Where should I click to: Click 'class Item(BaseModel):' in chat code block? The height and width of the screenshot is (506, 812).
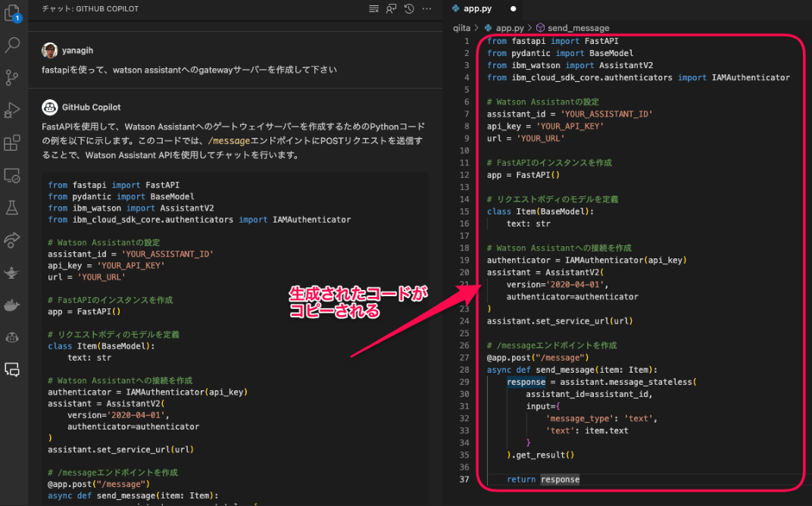click(x=101, y=346)
